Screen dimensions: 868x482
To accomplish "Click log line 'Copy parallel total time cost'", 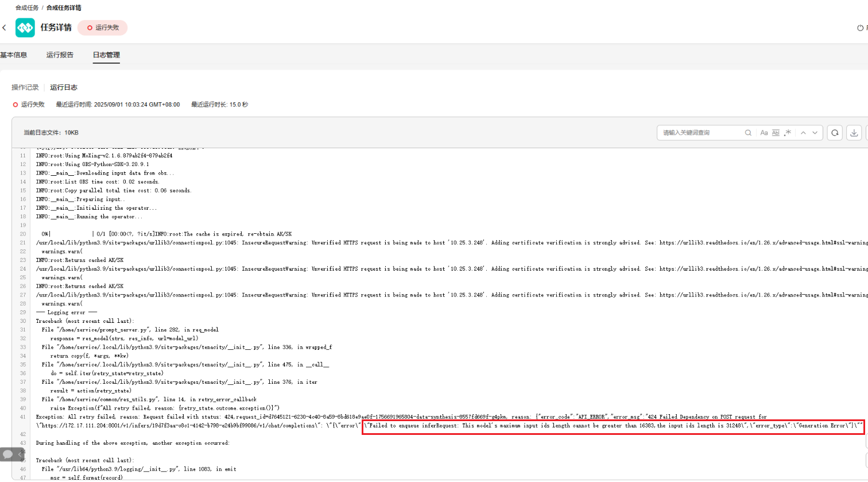I will click(x=114, y=190).
